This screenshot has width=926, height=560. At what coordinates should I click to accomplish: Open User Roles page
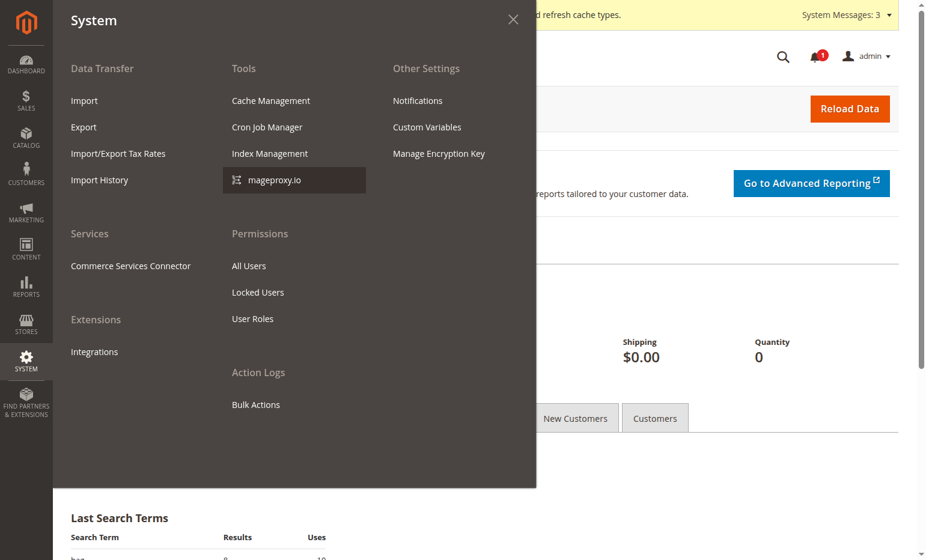click(252, 319)
